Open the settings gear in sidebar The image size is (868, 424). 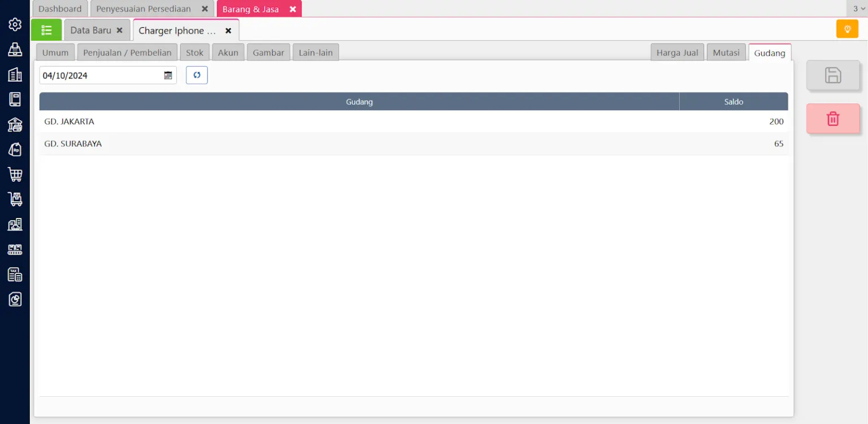(x=15, y=24)
